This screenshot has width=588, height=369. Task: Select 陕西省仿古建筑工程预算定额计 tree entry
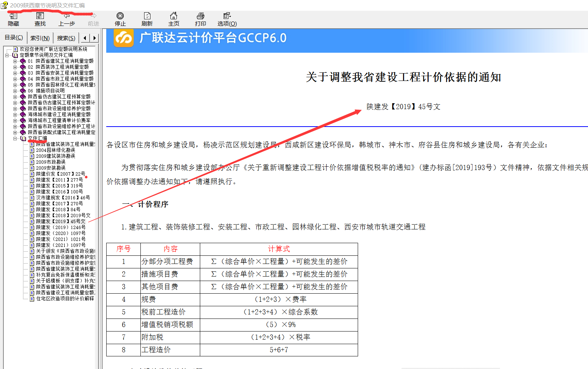pos(61,102)
